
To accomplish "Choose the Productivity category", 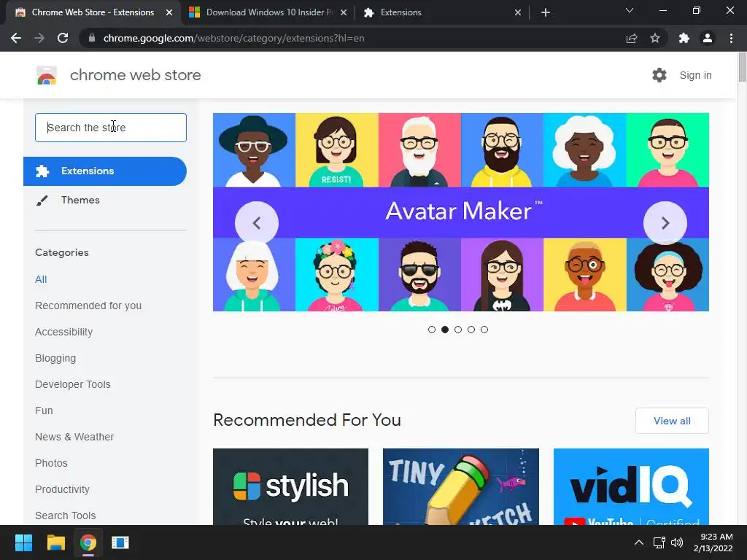I will click(x=62, y=489).
